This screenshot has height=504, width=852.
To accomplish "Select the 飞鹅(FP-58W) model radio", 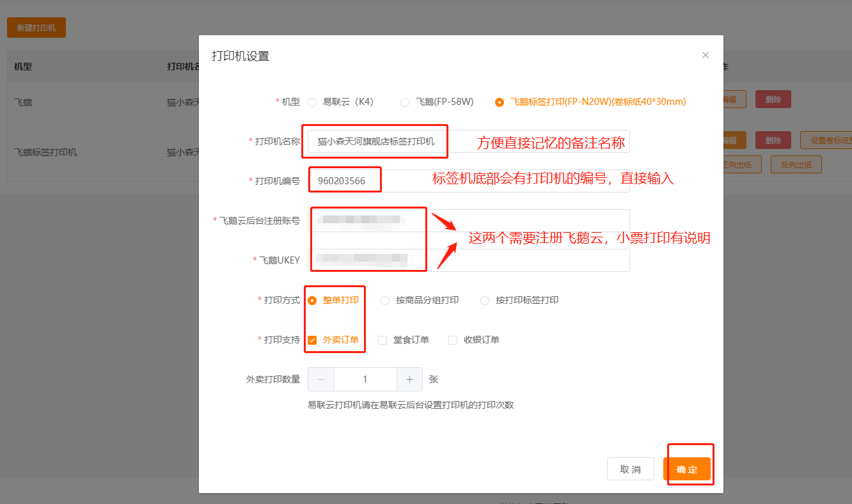I will 404,102.
